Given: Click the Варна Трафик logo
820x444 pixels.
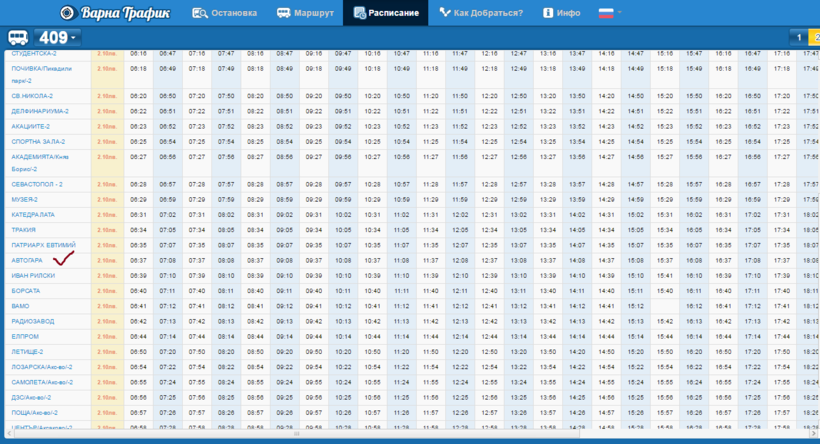Looking at the screenshot, I should point(115,13).
